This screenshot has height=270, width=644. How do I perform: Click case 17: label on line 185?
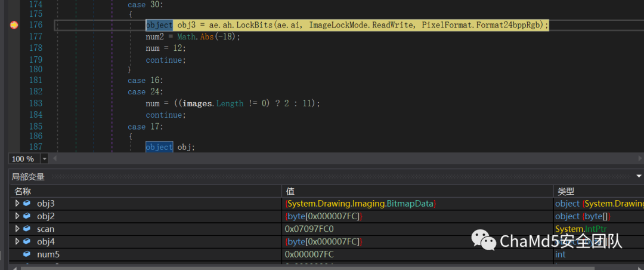tap(146, 127)
